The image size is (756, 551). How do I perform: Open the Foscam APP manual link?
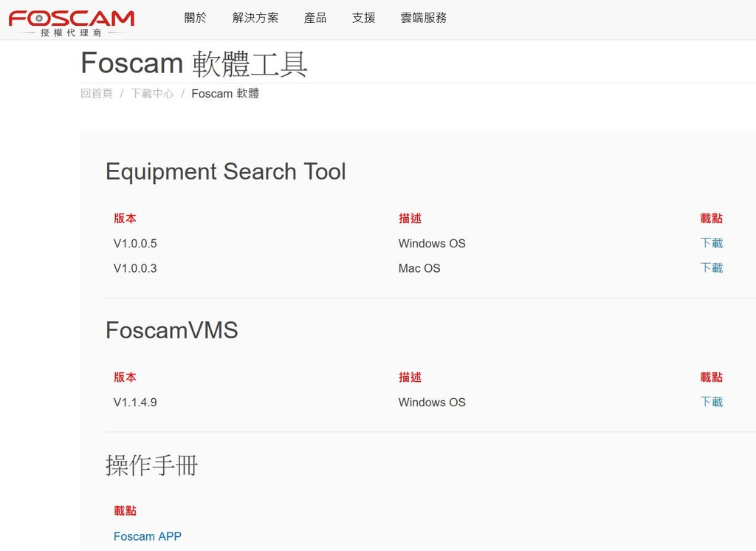point(148,536)
